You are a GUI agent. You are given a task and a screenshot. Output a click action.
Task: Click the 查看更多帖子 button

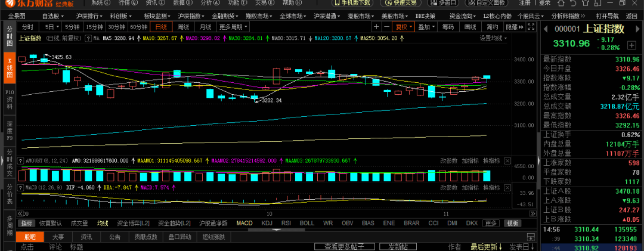pos(348,246)
